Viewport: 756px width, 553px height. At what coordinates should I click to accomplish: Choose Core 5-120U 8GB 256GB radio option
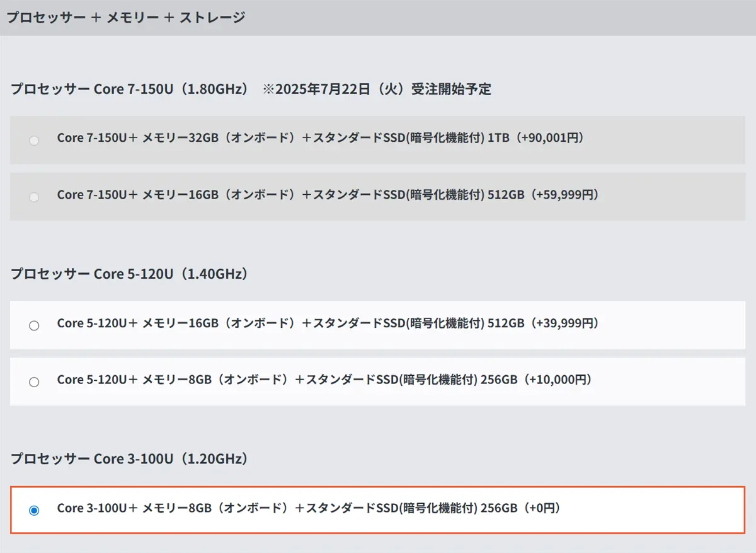(x=34, y=381)
